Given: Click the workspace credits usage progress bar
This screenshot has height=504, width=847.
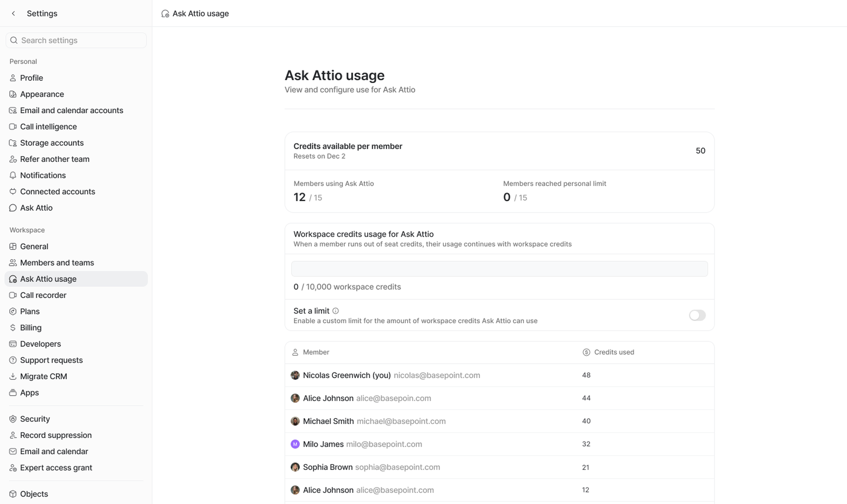Looking at the screenshot, I should coord(499,269).
